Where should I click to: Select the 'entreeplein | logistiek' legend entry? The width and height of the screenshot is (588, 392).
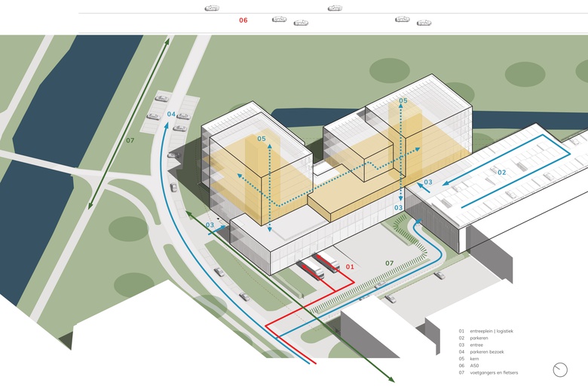click(x=491, y=331)
